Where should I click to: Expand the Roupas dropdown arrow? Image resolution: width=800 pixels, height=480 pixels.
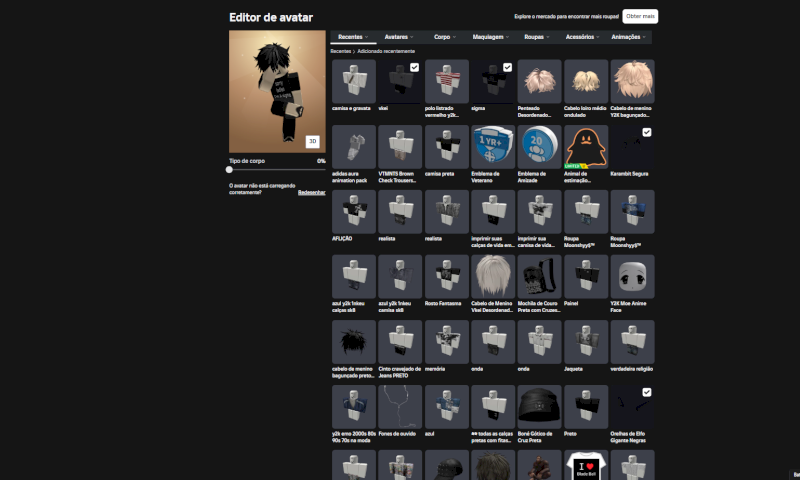(547, 37)
